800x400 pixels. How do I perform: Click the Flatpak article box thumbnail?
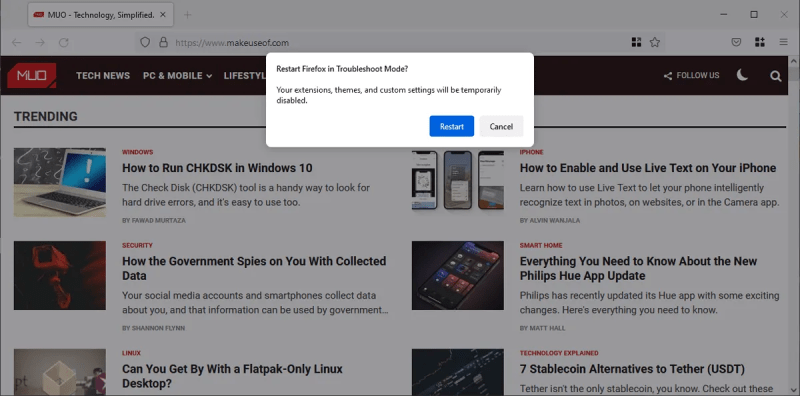60,372
